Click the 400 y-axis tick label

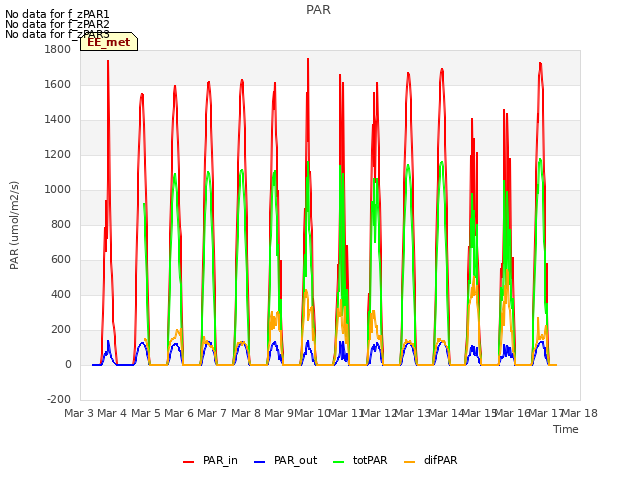61,294
